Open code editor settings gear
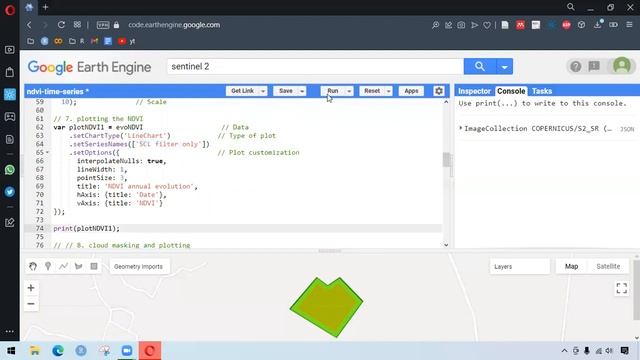 (439, 91)
